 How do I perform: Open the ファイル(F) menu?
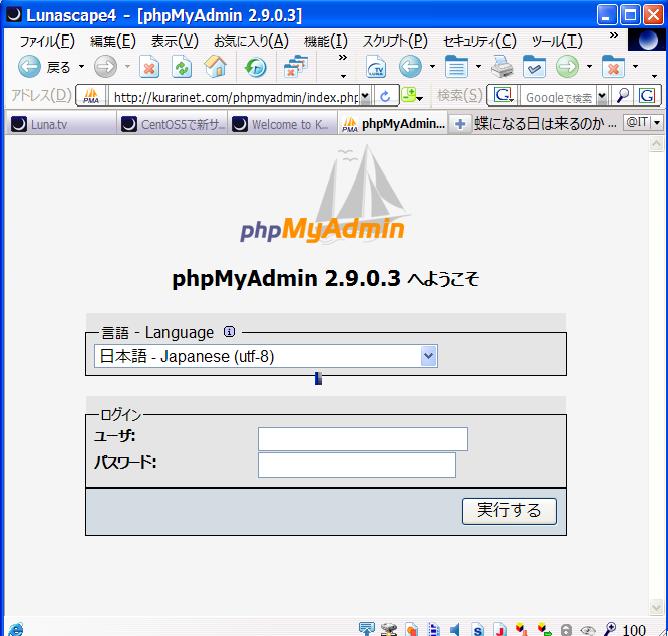coord(47,41)
